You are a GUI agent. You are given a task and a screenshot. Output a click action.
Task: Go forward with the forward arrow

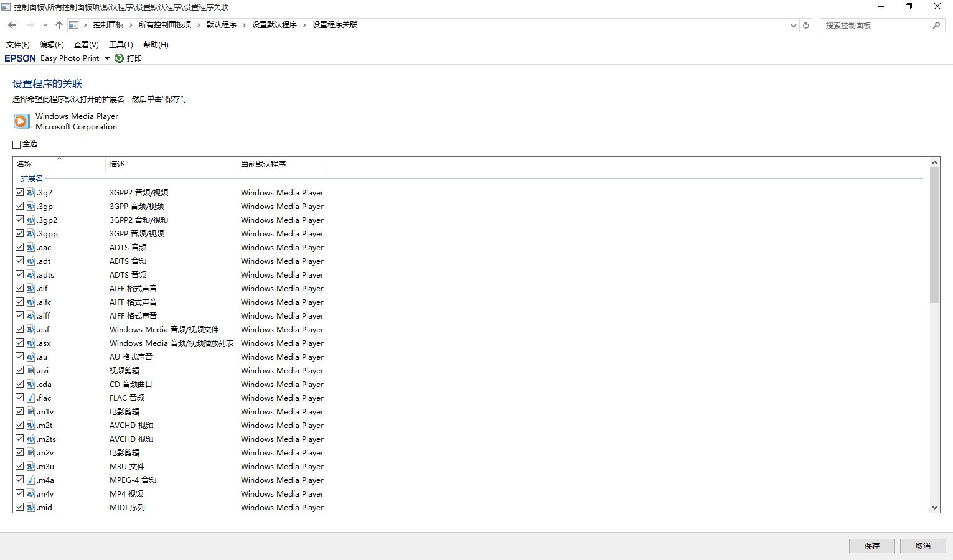[x=30, y=25]
